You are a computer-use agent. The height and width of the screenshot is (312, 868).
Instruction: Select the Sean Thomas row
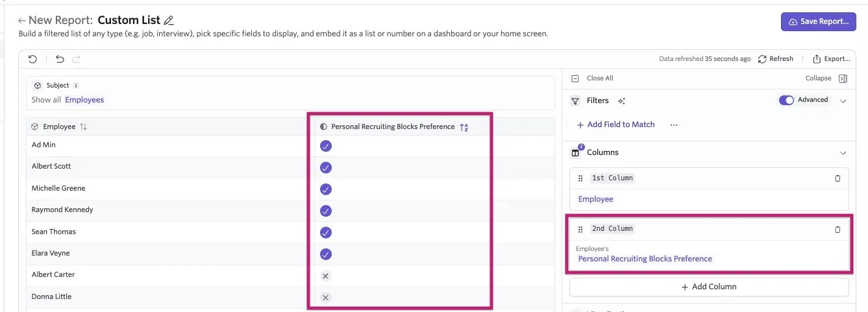click(290, 232)
